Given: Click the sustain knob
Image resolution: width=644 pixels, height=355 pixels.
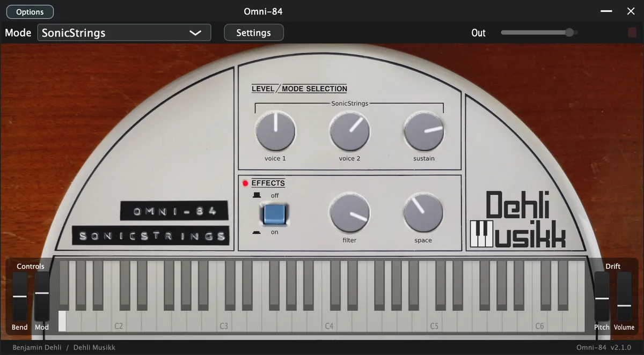Looking at the screenshot, I should pos(424,131).
